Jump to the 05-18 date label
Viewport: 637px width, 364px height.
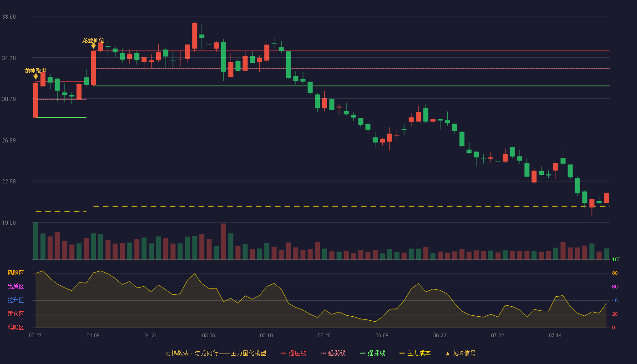pyautogui.click(x=266, y=335)
